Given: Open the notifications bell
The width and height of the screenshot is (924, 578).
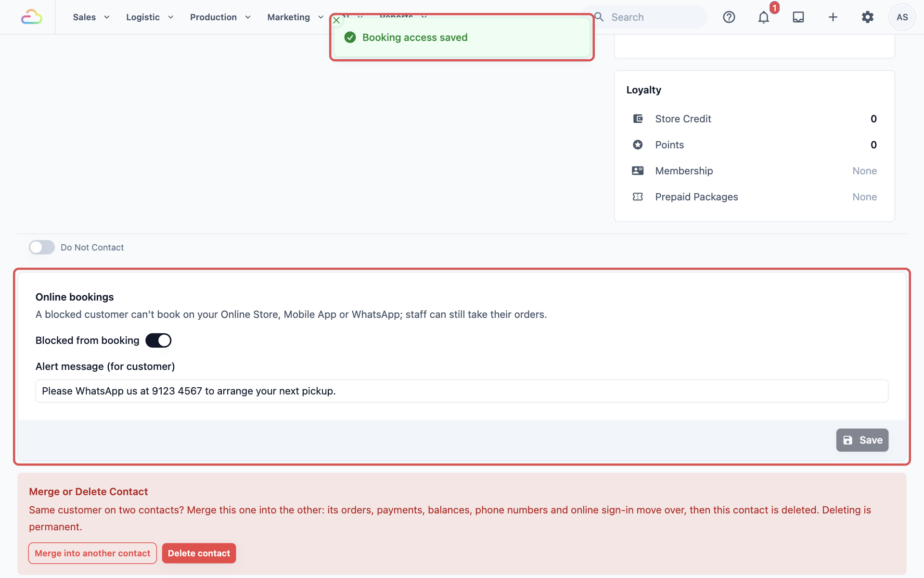Looking at the screenshot, I should (x=764, y=17).
